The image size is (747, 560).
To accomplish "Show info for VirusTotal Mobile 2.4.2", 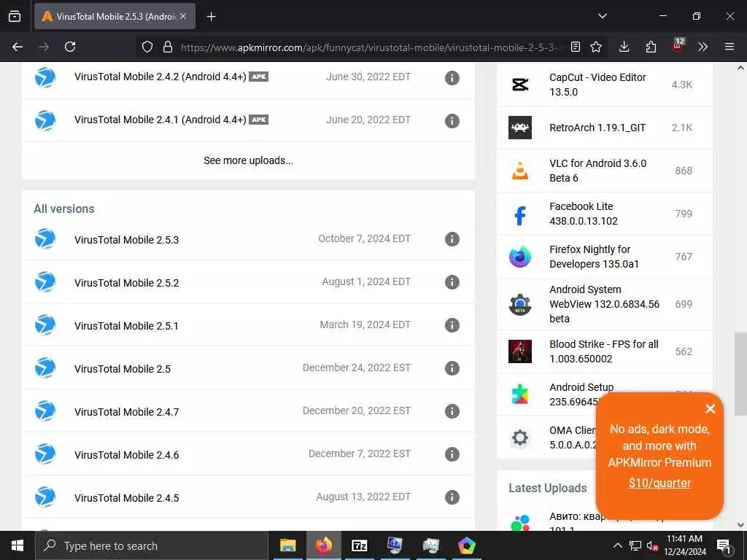I will click(x=452, y=77).
